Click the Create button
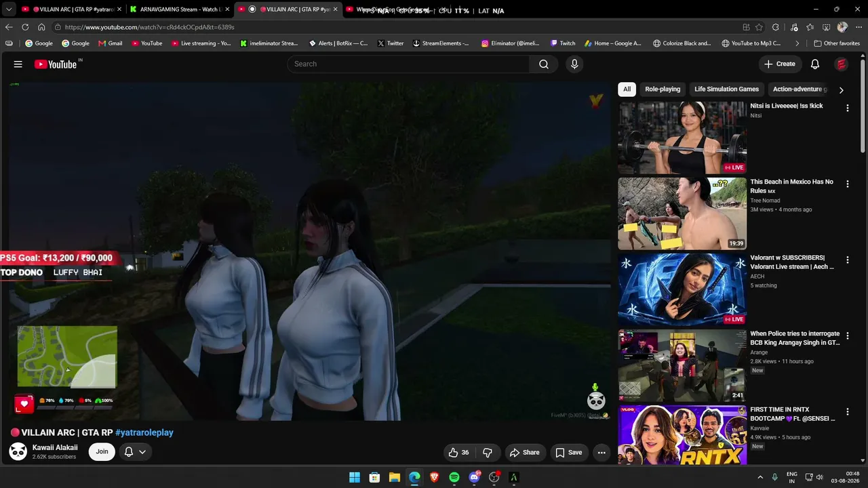868x488 pixels. [x=780, y=64]
